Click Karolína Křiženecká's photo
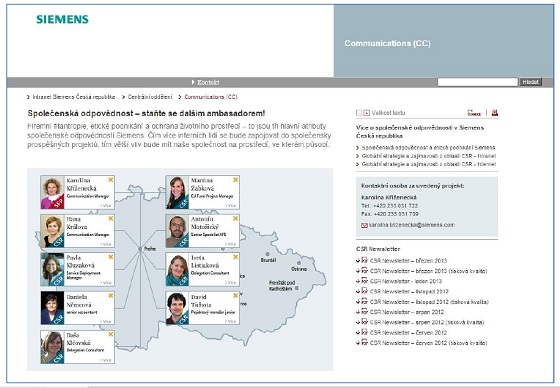This screenshot has height=388, width=560. 52,192
